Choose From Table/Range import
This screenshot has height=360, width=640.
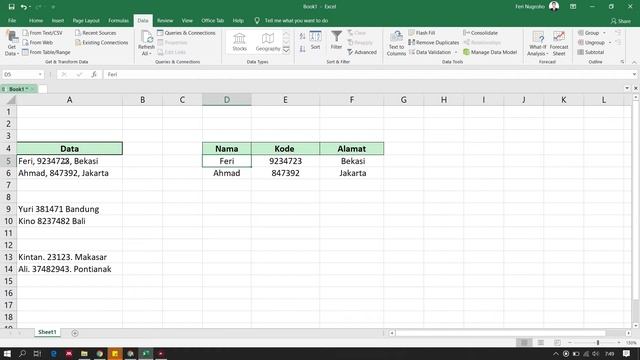pos(46,52)
